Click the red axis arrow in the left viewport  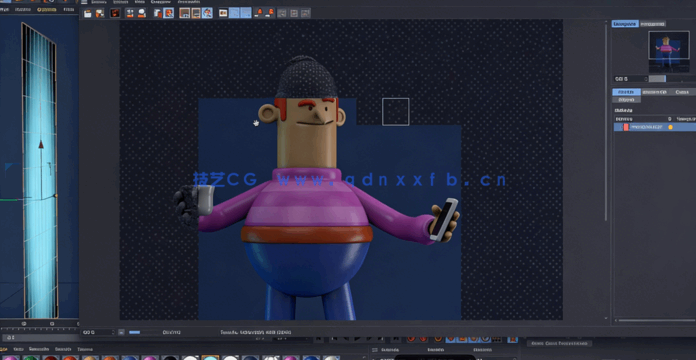pyautogui.click(x=41, y=144)
